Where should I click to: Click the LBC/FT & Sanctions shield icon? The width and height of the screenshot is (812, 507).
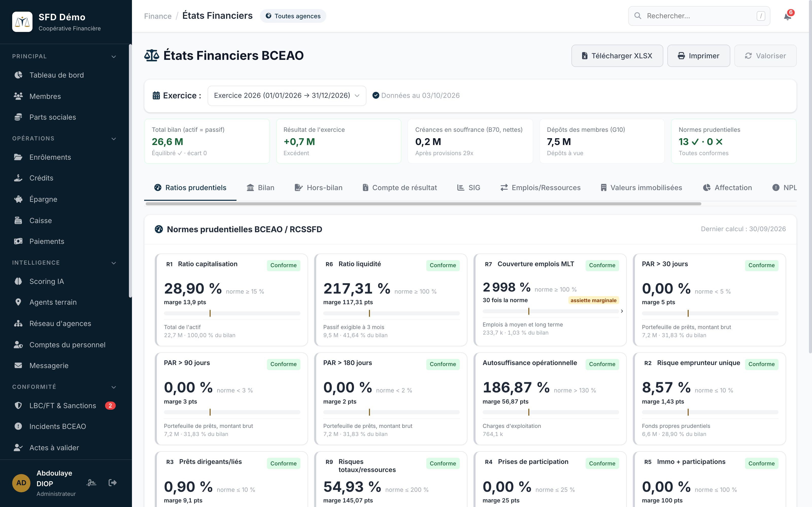[x=19, y=405]
